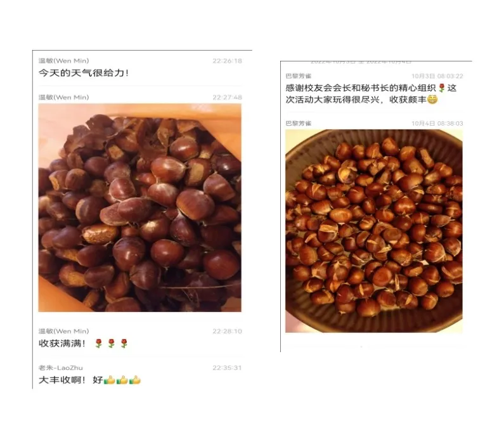Image resolution: width=504 pixels, height=423 pixels.
Task: Click the first rose emoji after 收获满满
Action: coord(99,344)
